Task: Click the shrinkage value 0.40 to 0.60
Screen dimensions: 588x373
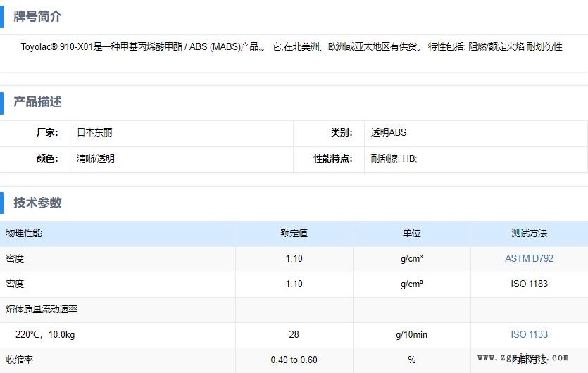Action: (294, 360)
